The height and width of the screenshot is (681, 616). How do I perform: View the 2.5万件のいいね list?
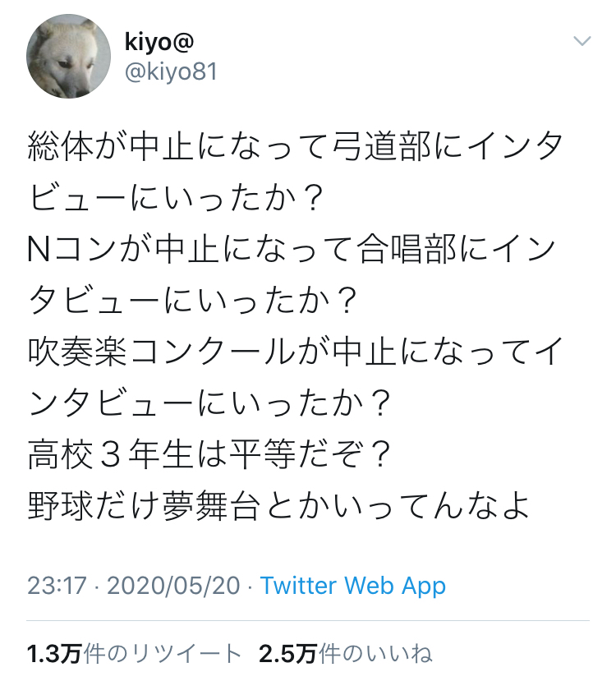pyautogui.click(x=346, y=654)
